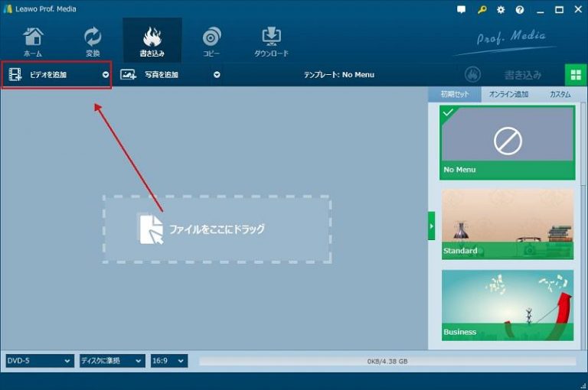Open the Home (ホーム) module
588x390 pixels.
pyautogui.click(x=33, y=41)
